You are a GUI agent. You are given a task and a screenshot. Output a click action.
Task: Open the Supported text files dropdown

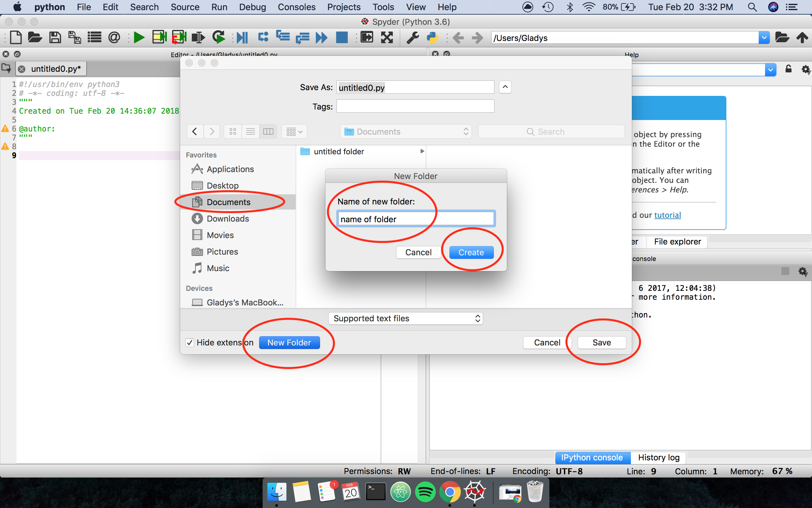[x=405, y=318]
